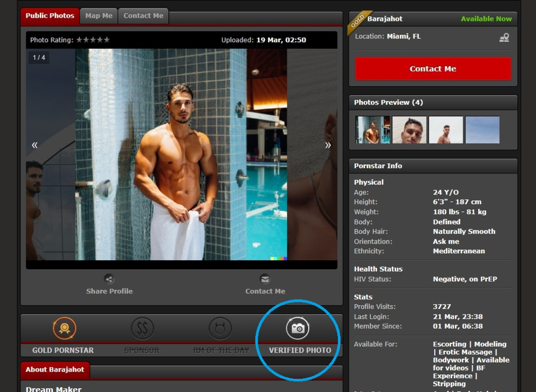Viewport: 536px width, 392px height.
Task: Go to previous photo with left arrow
Action: tap(35, 145)
